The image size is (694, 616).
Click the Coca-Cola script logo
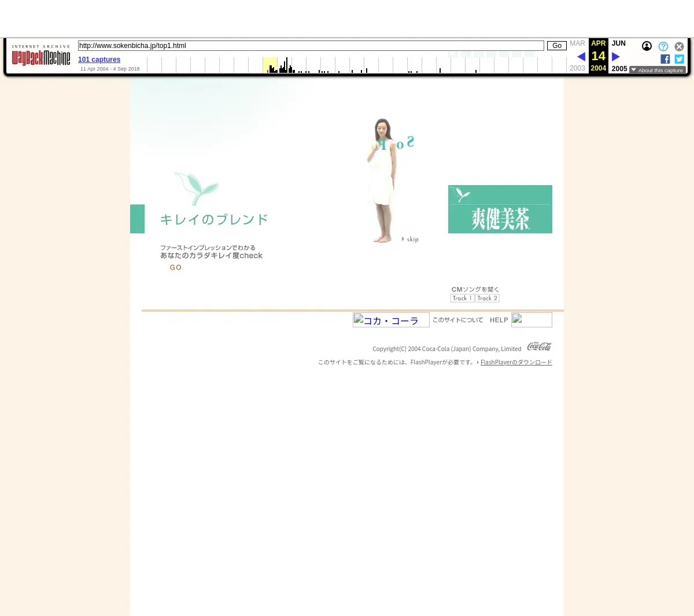tap(540, 346)
